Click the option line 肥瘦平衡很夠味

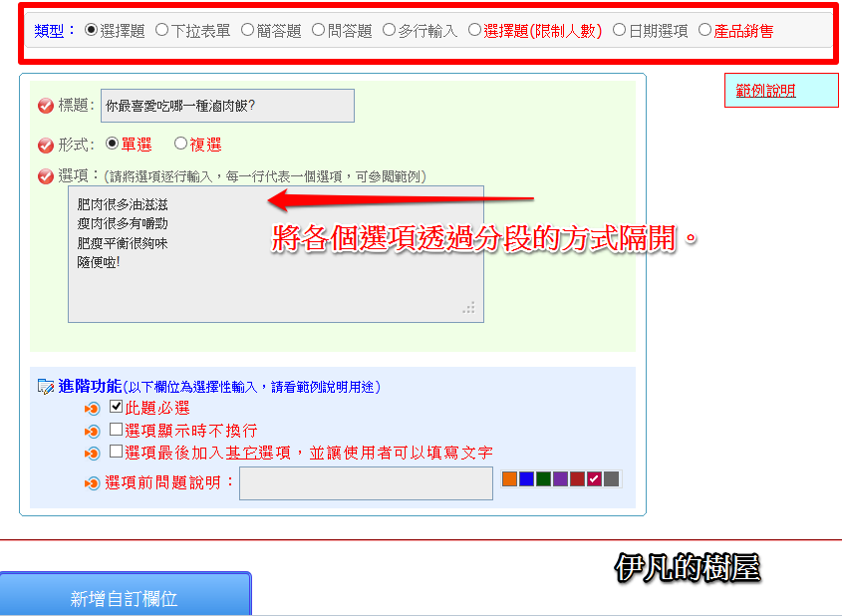click(123, 243)
